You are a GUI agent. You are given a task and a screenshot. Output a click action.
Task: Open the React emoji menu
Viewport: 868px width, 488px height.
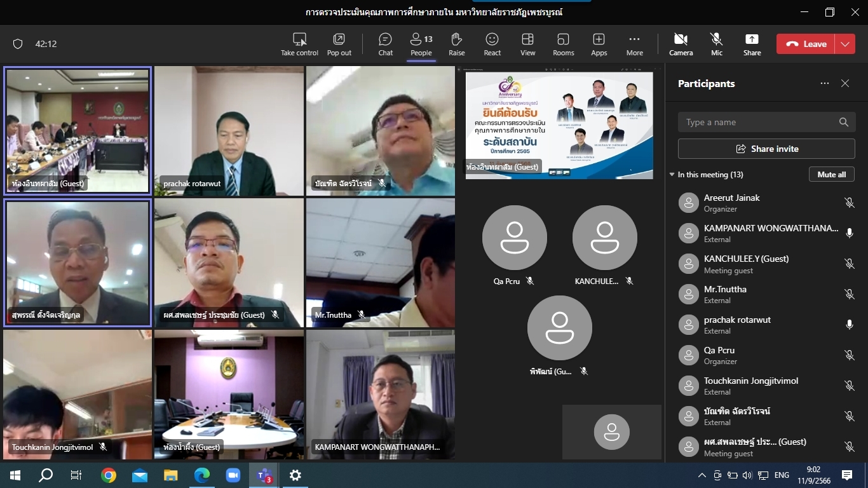[x=492, y=44]
